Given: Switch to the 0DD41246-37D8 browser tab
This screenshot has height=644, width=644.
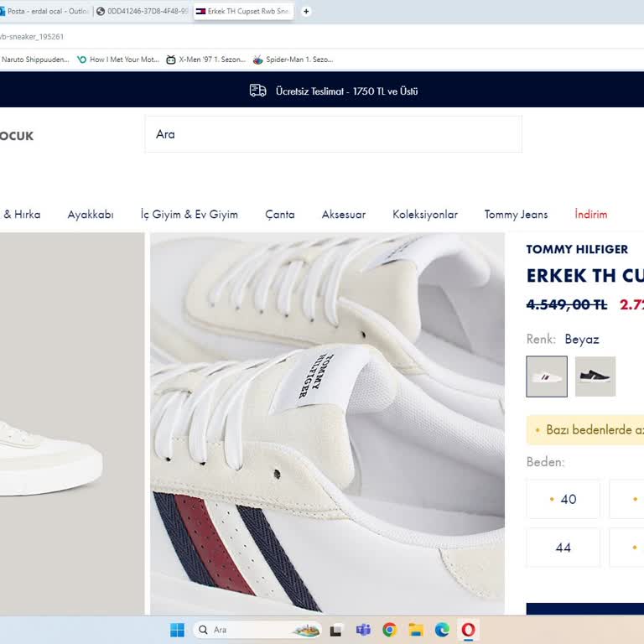Looking at the screenshot, I should pyautogui.click(x=143, y=12).
